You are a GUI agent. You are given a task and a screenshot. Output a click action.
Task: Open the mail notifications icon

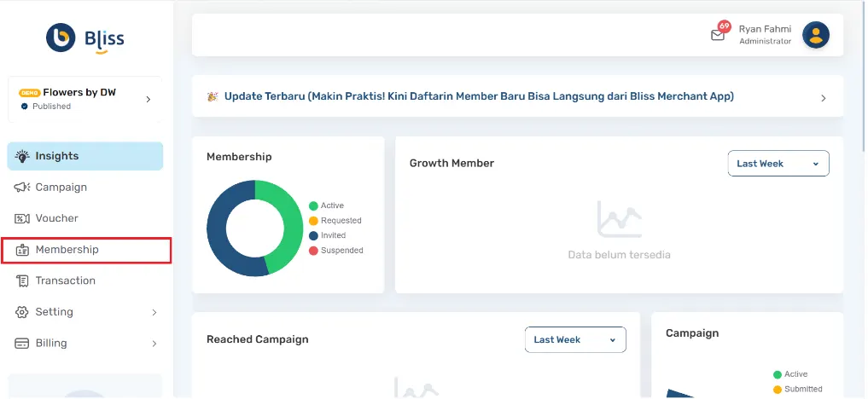[x=718, y=35]
